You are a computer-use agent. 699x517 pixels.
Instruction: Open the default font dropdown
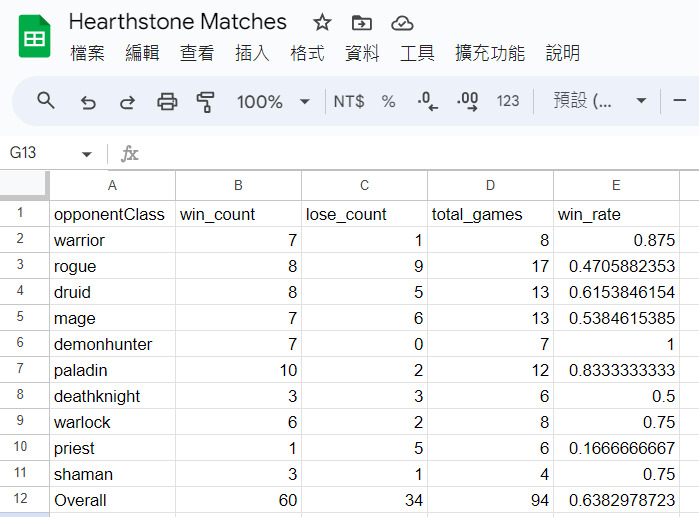tap(600, 101)
